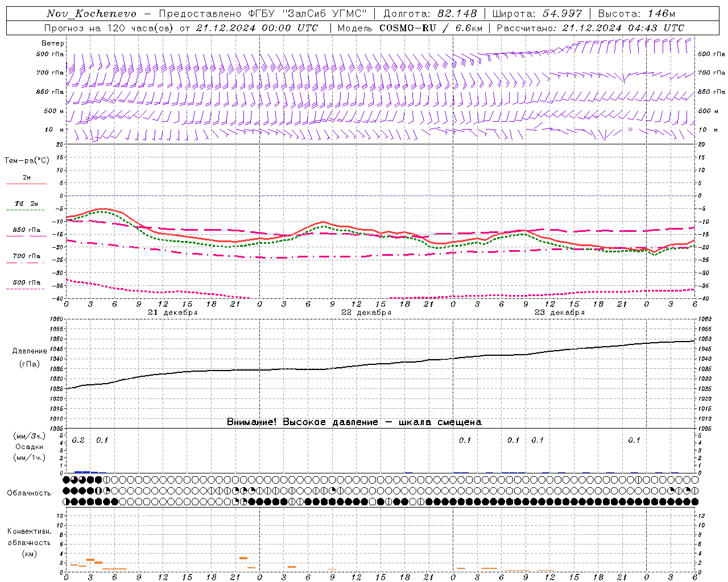
Task: Click the 'Конвективн.' convective cloud label
Action: 29,531
